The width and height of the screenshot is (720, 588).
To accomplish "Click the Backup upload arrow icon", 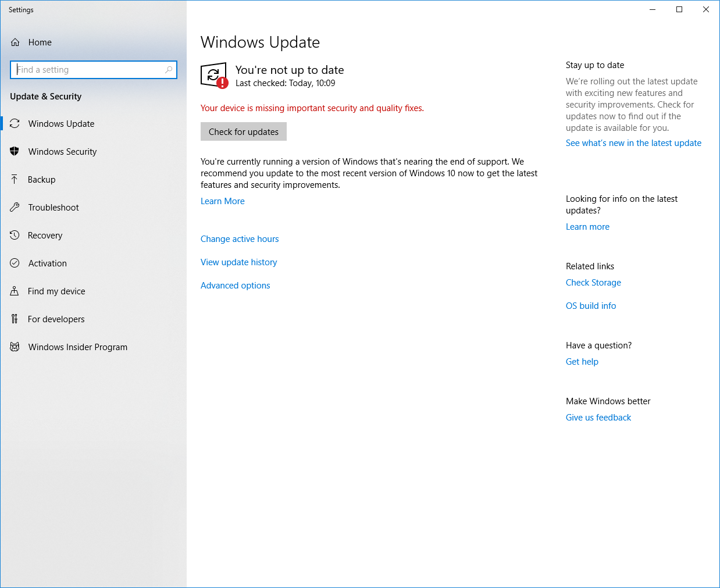I will click(x=15, y=180).
